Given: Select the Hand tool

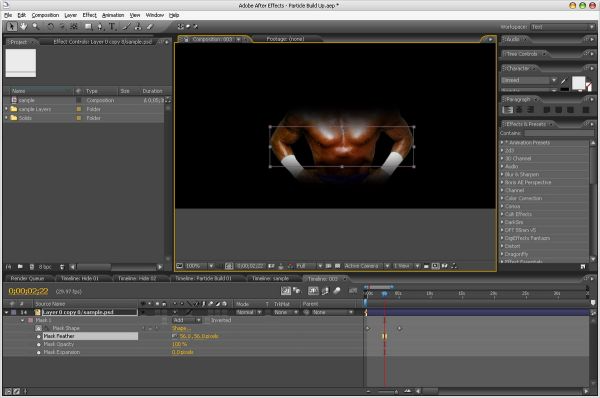Looking at the screenshot, I should [x=24, y=26].
